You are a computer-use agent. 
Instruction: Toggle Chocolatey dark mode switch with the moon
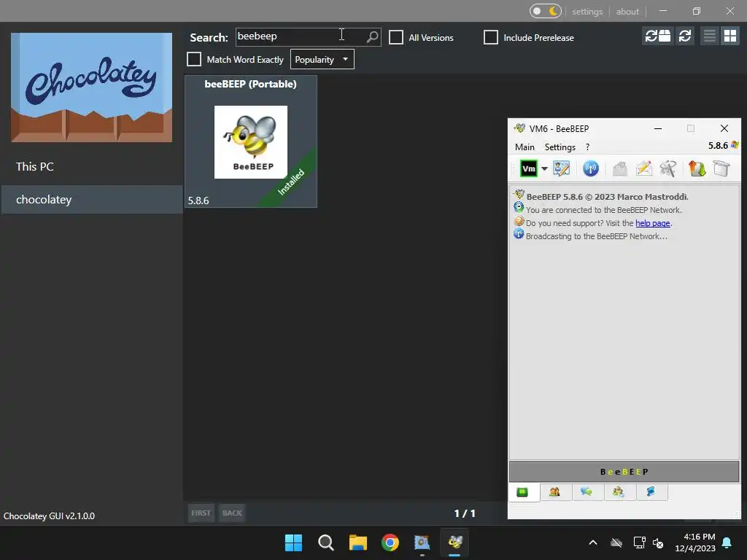(x=546, y=11)
